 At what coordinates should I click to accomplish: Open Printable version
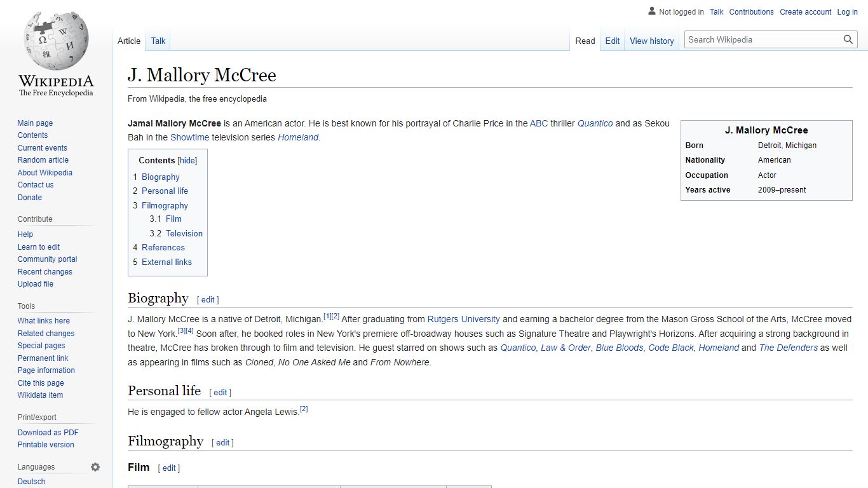[46, 445]
